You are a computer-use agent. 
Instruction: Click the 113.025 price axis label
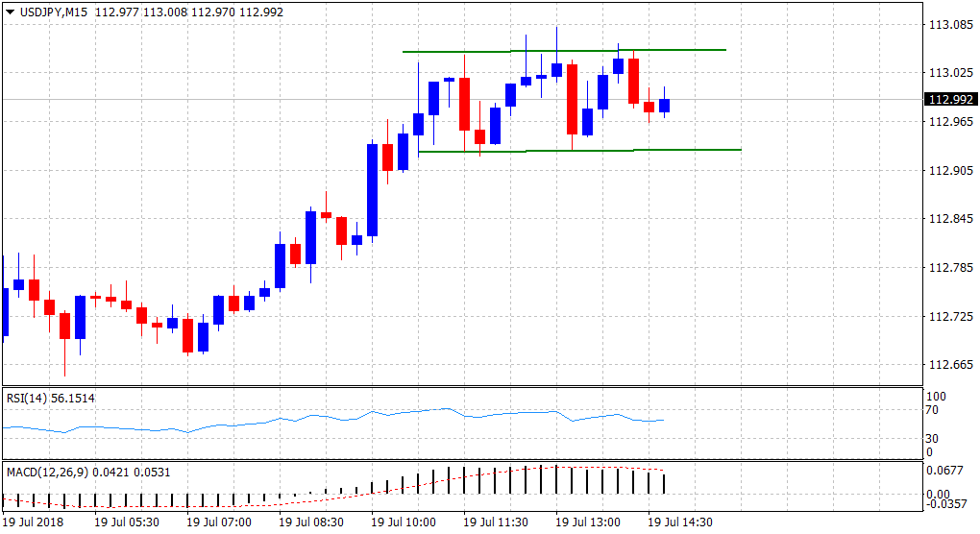click(x=951, y=73)
